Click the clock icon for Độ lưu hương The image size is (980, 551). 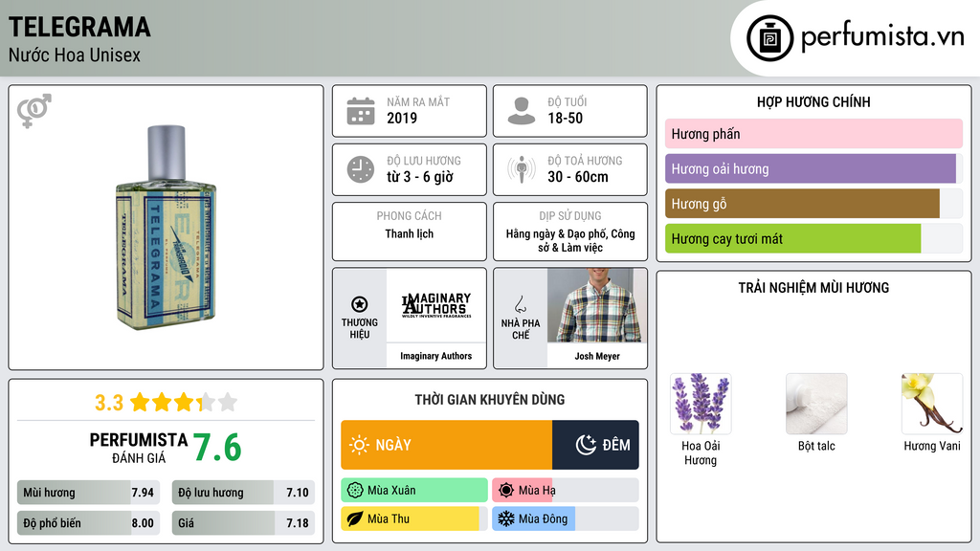(361, 169)
